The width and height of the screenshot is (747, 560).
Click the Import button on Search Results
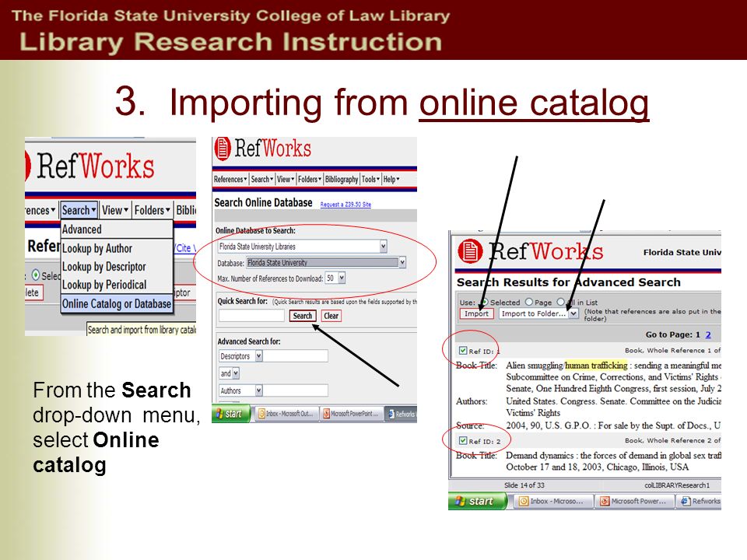tap(476, 313)
